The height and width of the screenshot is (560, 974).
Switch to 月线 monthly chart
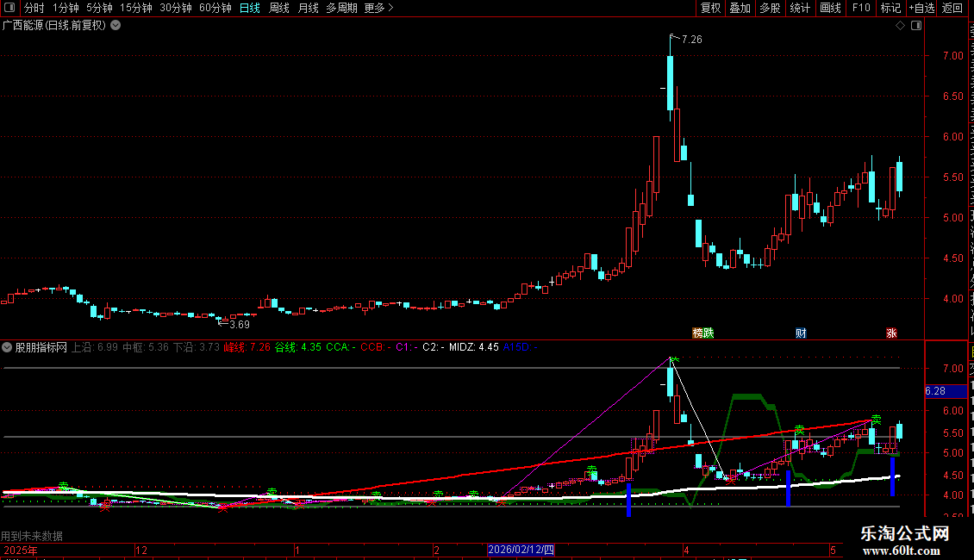tap(308, 8)
